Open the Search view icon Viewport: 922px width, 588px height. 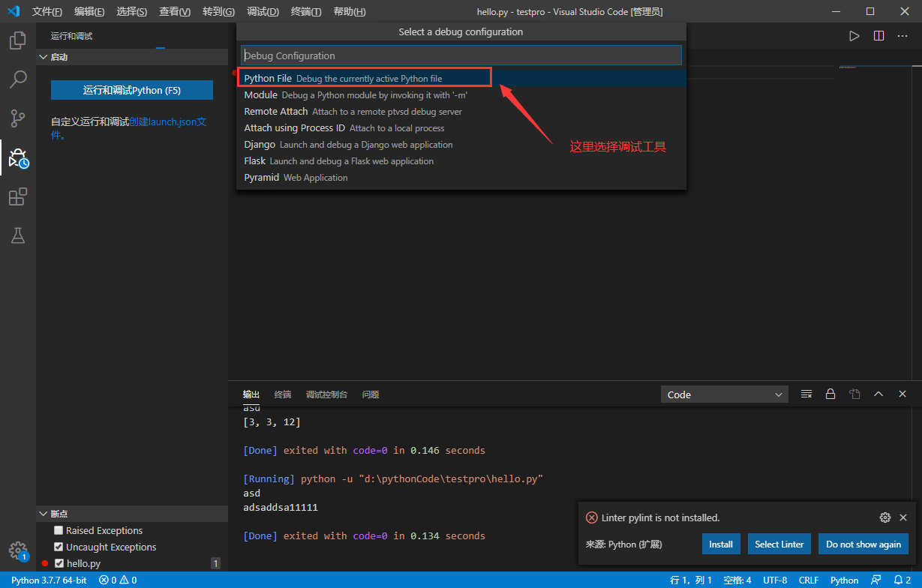point(18,79)
